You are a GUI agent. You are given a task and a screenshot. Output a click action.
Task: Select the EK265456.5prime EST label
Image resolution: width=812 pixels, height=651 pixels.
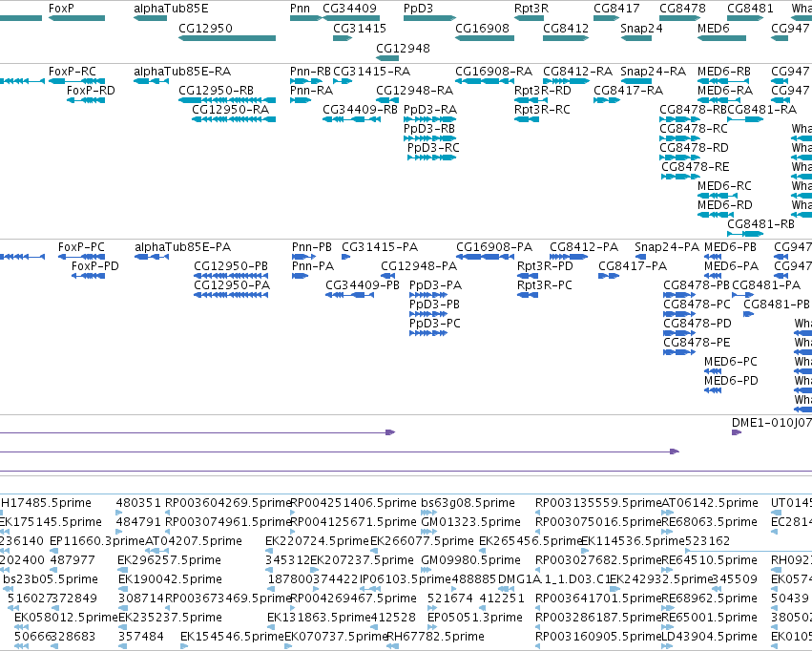[531, 540]
